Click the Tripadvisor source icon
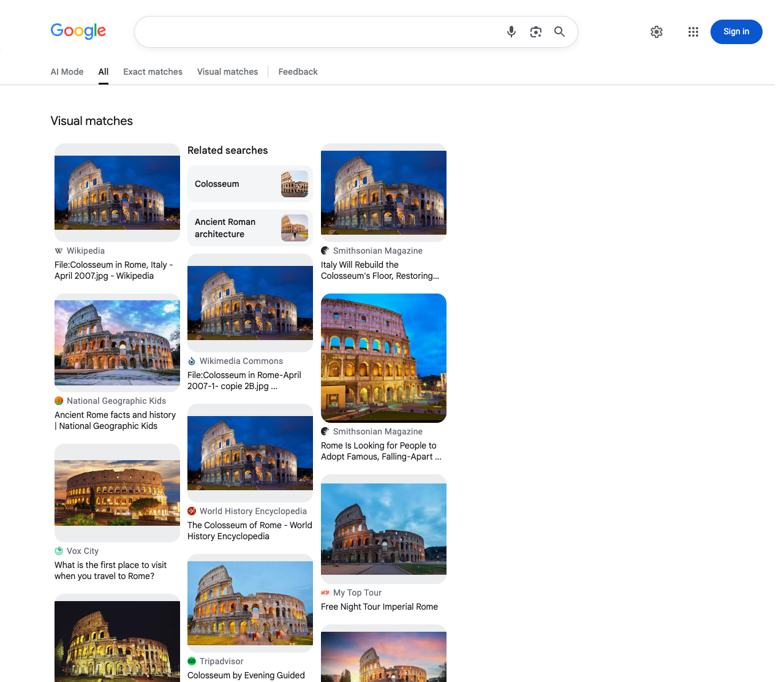This screenshot has width=784, height=682. (192, 661)
